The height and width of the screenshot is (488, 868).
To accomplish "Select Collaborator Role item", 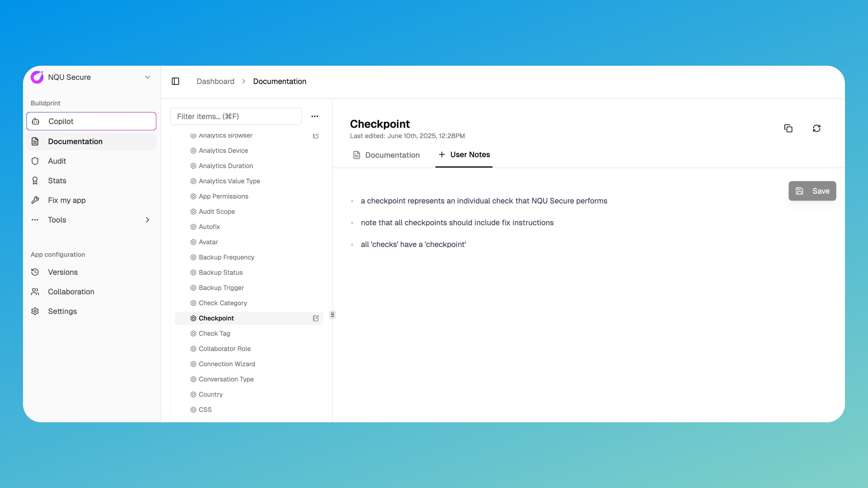I will point(249,349).
